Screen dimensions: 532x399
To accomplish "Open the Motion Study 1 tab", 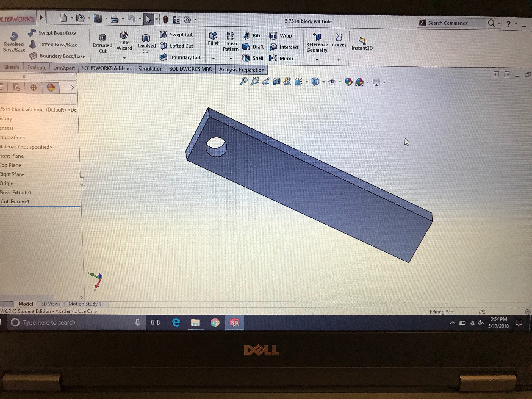I will [85, 304].
